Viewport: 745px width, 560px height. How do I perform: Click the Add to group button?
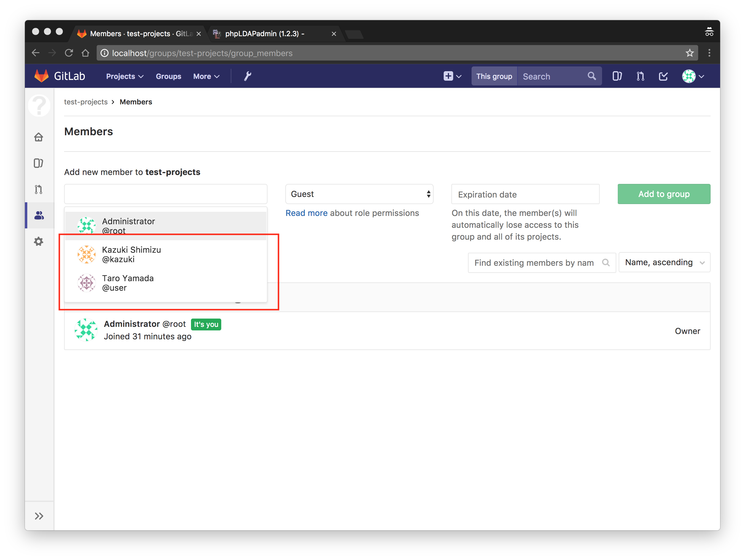pyautogui.click(x=663, y=194)
